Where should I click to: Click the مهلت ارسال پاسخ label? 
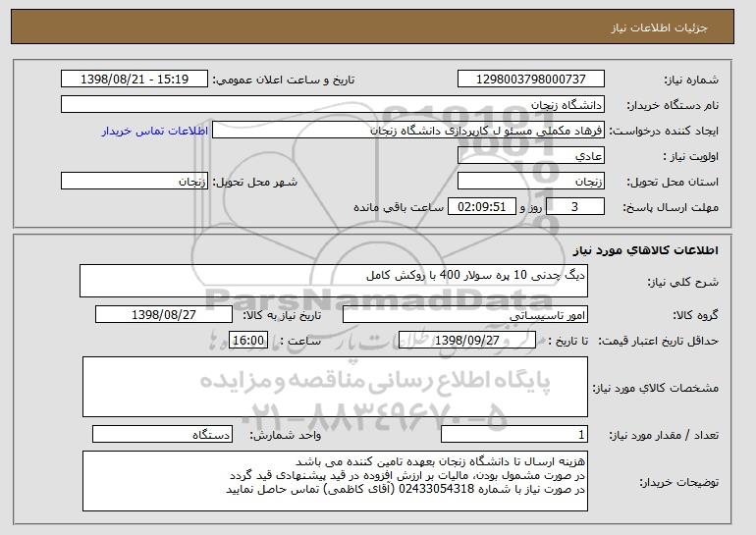coord(671,207)
